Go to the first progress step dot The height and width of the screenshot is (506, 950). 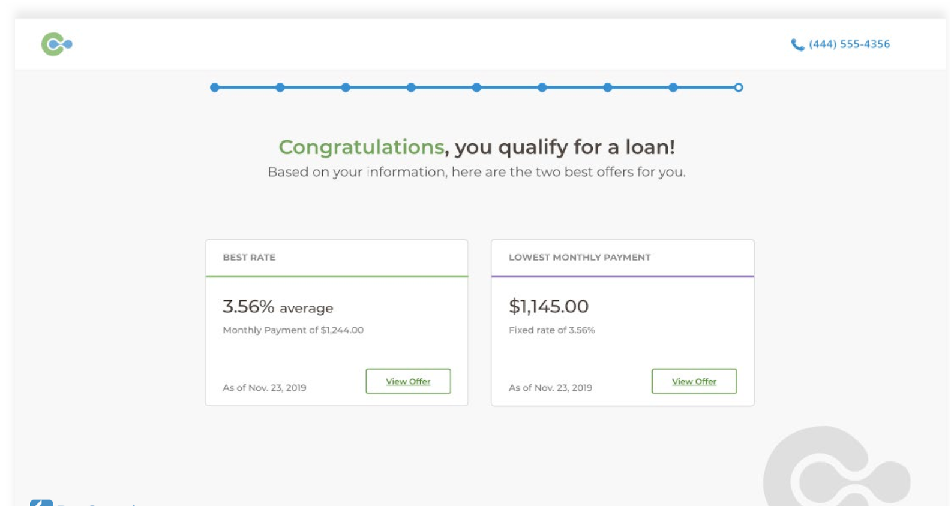click(214, 87)
